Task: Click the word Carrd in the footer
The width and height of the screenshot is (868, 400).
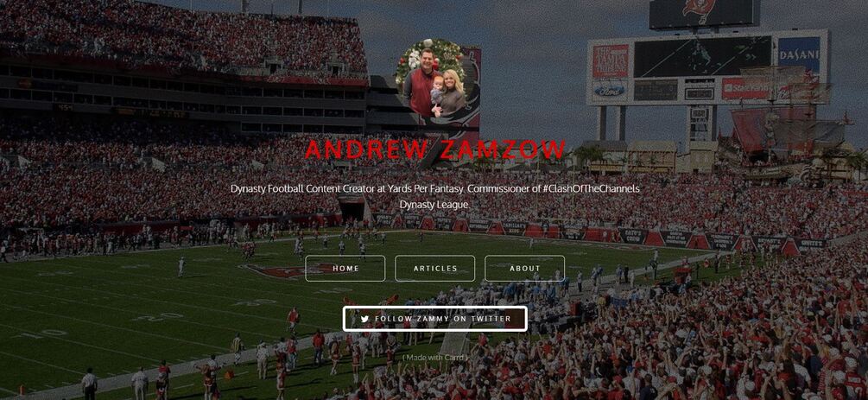Action: 453,358
